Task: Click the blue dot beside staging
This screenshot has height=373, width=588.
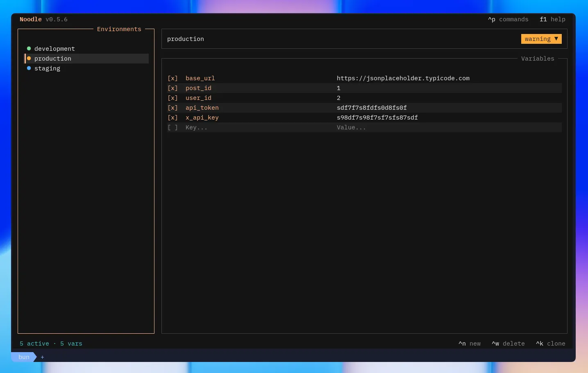Action: pyautogui.click(x=29, y=68)
